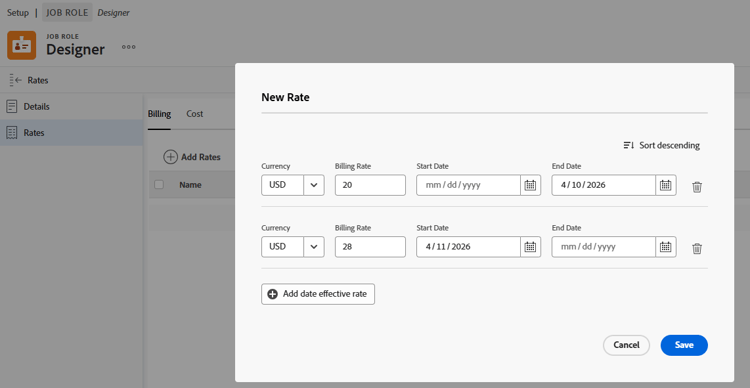Switch to the Billing tab

pyautogui.click(x=159, y=114)
